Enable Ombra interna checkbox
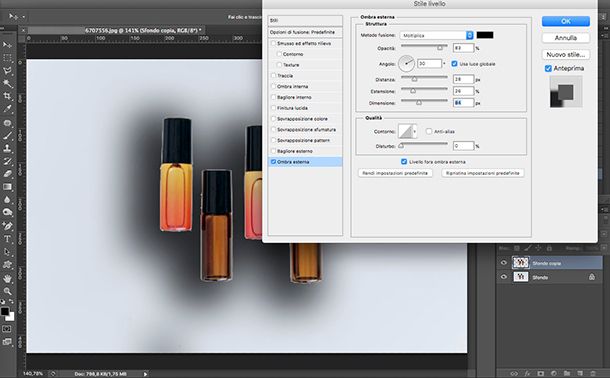The height and width of the screenshot is (378, 610). pos(273,86)
